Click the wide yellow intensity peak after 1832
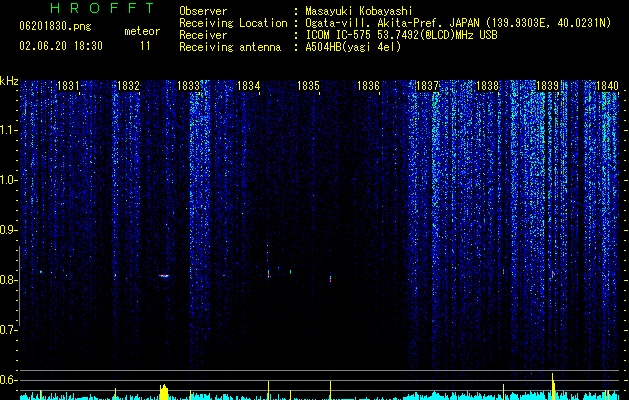The height and width of the screenshot is (400, 629). pyautogui.click(x=164, y=392)
